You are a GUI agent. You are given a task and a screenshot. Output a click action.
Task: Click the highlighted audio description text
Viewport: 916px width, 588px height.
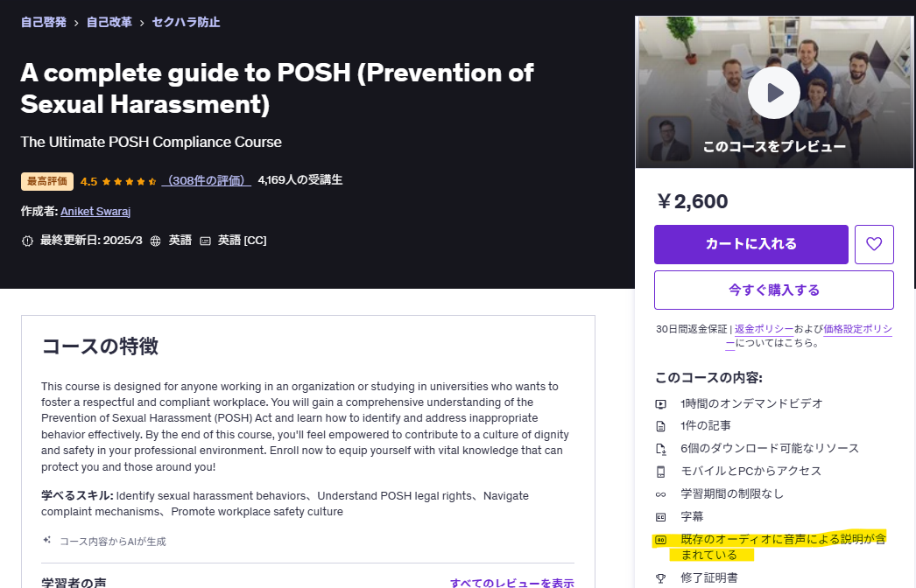point(783,547)
